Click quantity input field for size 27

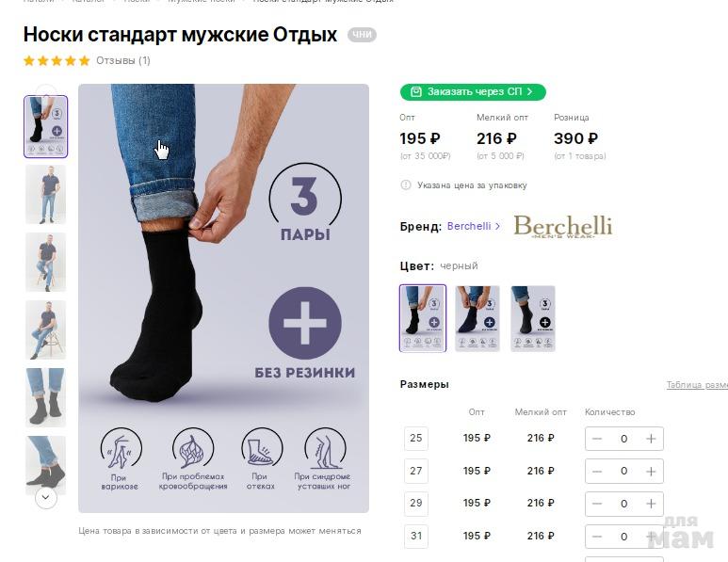623,471
